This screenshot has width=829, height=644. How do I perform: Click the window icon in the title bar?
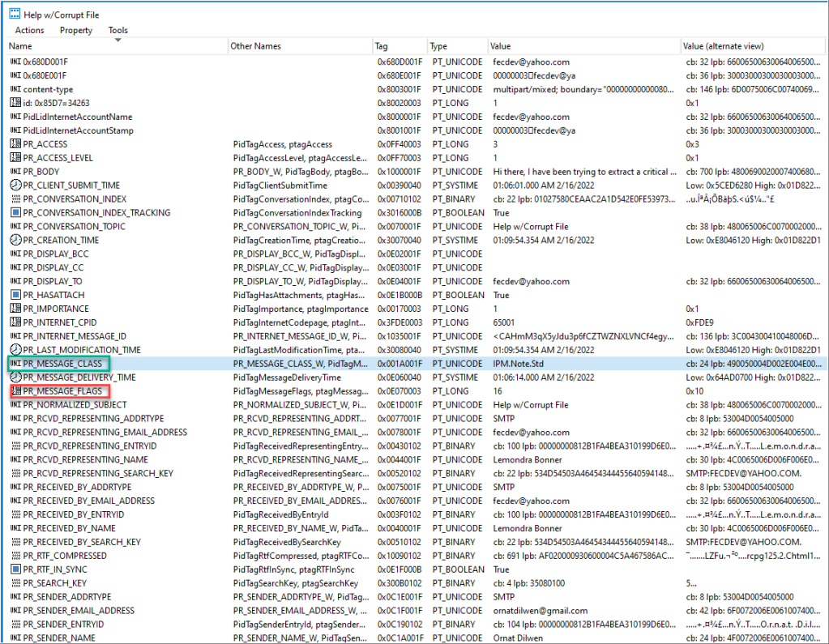10,12
